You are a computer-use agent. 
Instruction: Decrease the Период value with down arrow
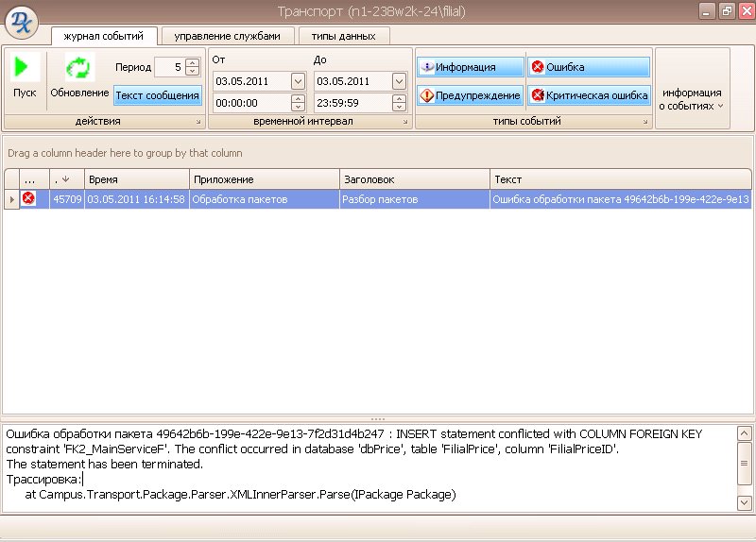pos(193,72)
